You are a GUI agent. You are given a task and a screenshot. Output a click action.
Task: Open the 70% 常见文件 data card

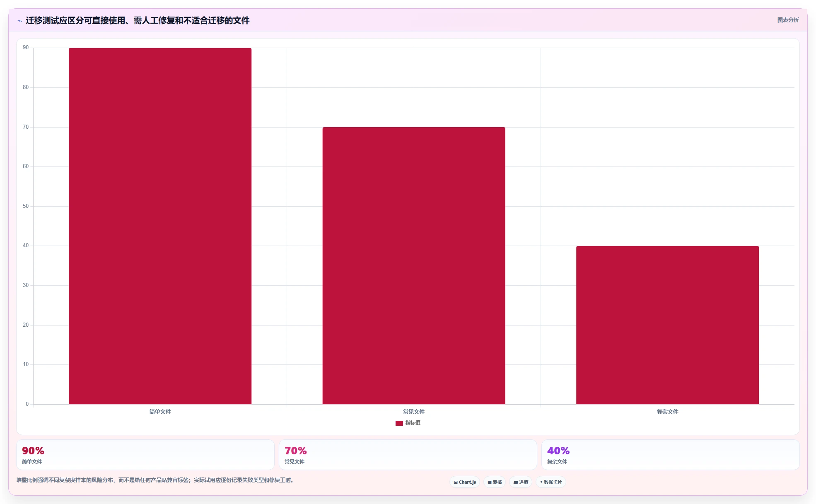tap(408, 455)
